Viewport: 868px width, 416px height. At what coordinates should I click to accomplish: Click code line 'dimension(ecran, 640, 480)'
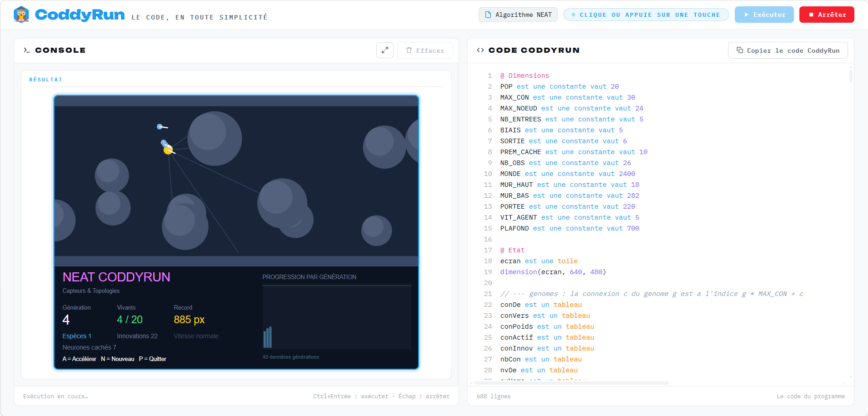pos(554,272)
